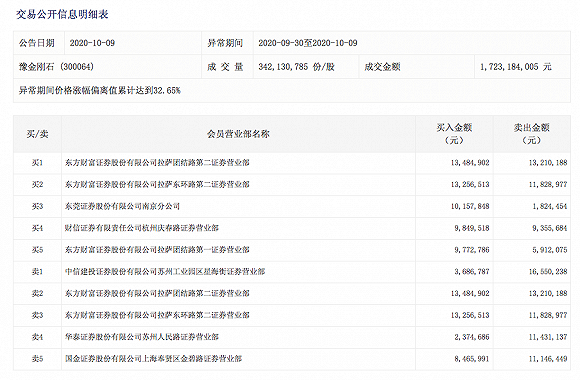Click sell amount 11,828,977 in 买2 row
The width and height of the screenshot is (580, 380).
548,184
